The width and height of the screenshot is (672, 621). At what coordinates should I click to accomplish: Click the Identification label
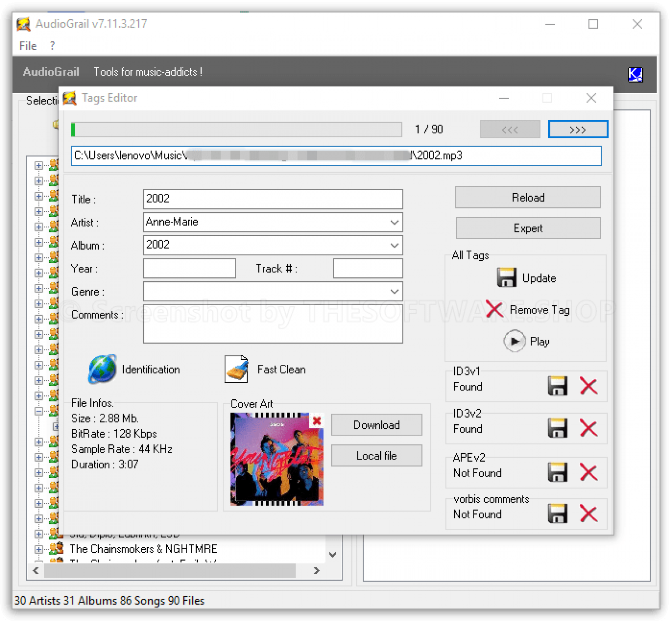(x=151, y=370)
